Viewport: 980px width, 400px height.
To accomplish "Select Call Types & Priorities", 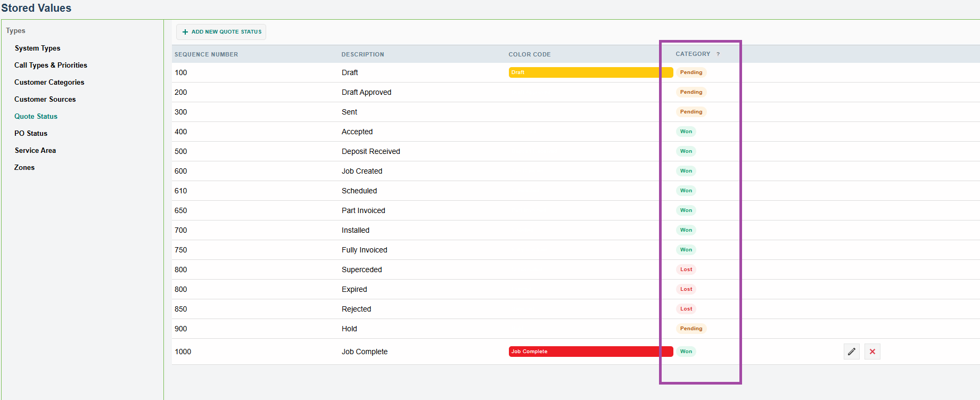I will tap(51, 65).
